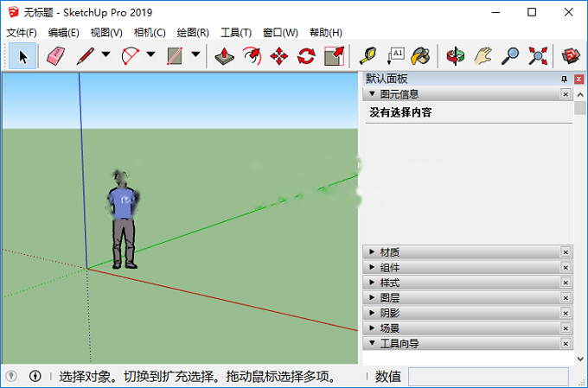This screenshot has width=588, height=388.
Task: Expand the 场景 panel
Action: click(x=372, y=328)
